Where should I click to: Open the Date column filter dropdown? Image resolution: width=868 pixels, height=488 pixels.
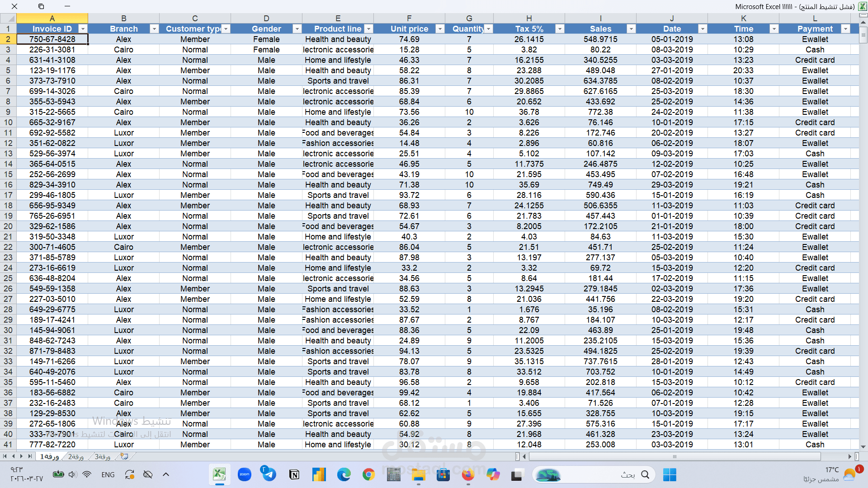703,29
